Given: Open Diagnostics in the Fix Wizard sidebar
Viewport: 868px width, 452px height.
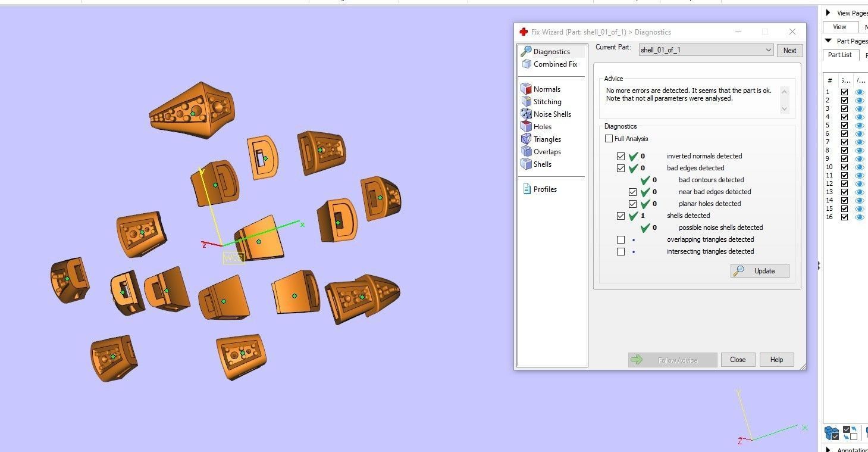Looking at the screenshot, I should (551, 52).
